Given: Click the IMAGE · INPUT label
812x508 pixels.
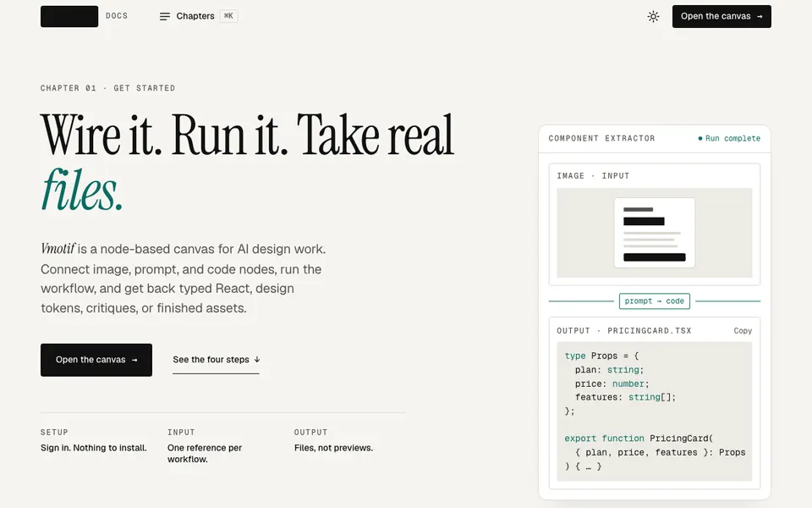Looking at the screenshot, I should 593,176.
